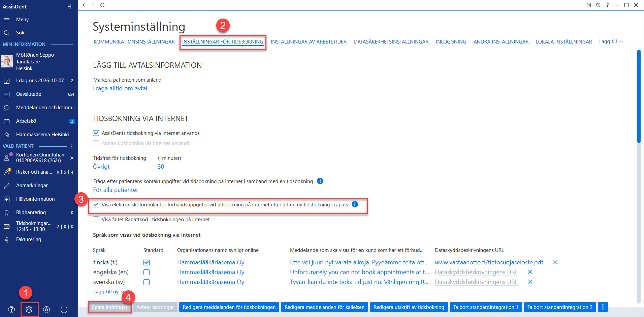
Task: Open the settings gear icon in sidebar
Action: 29,310
